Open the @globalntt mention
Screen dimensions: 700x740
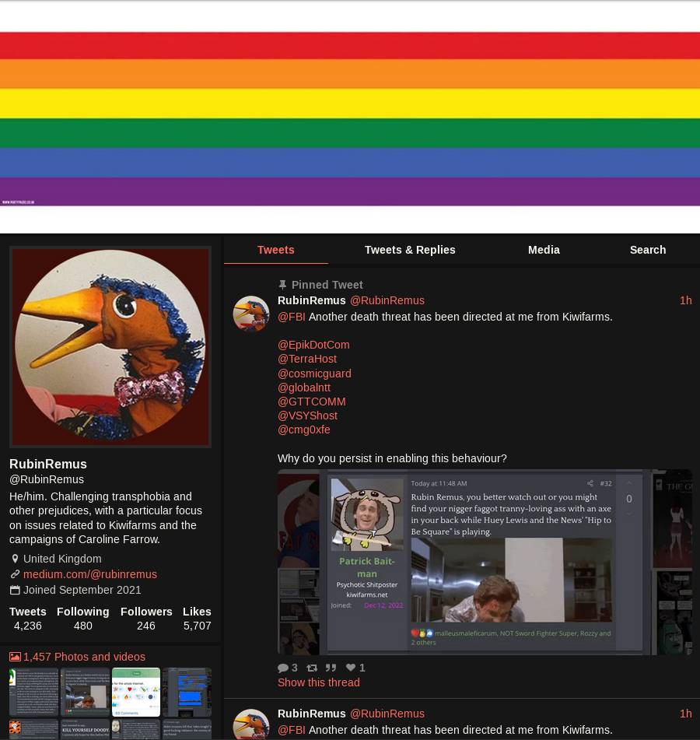(304, 388)
